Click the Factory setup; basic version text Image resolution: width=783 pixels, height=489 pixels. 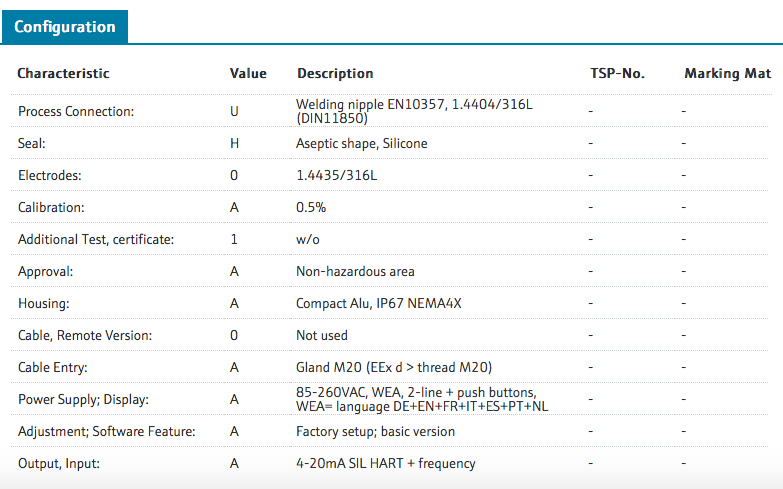point(376,432)
